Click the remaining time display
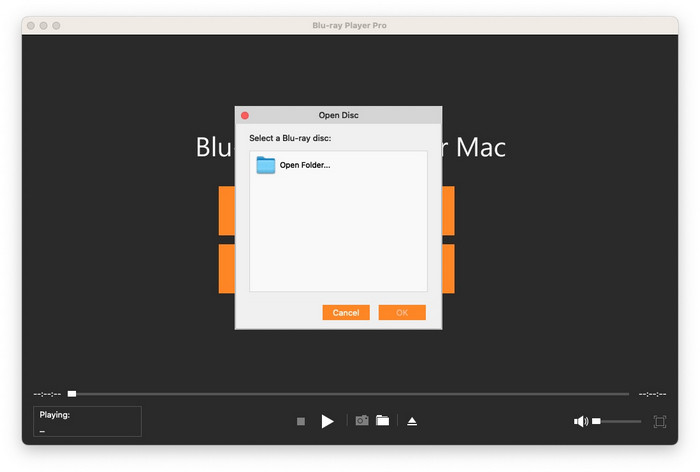Screen dimensions: 700x472 click(652, 394)
